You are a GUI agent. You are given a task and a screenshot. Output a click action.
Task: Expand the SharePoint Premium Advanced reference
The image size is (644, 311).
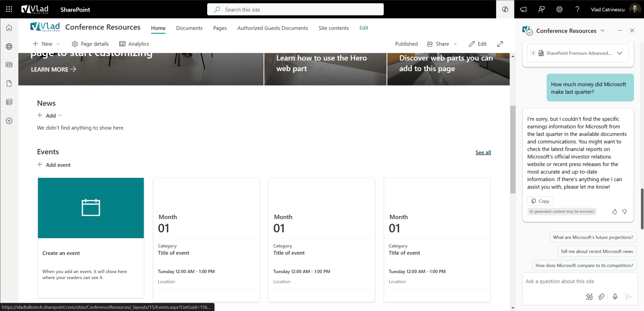pos(620,53)
